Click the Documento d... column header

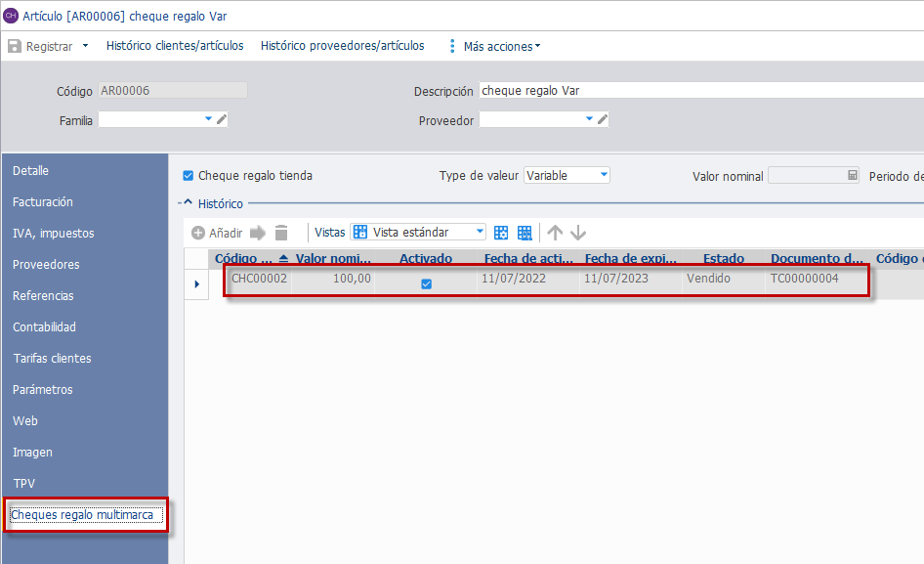(817, 258)
